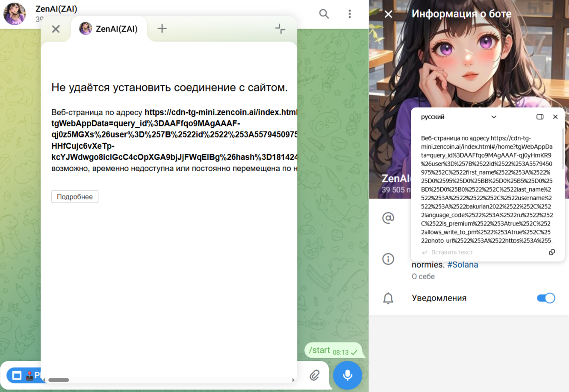Click the translated Веб-страница по адресу text
The height and width of the screenshot is (392, 569).
tap(487, 189)
